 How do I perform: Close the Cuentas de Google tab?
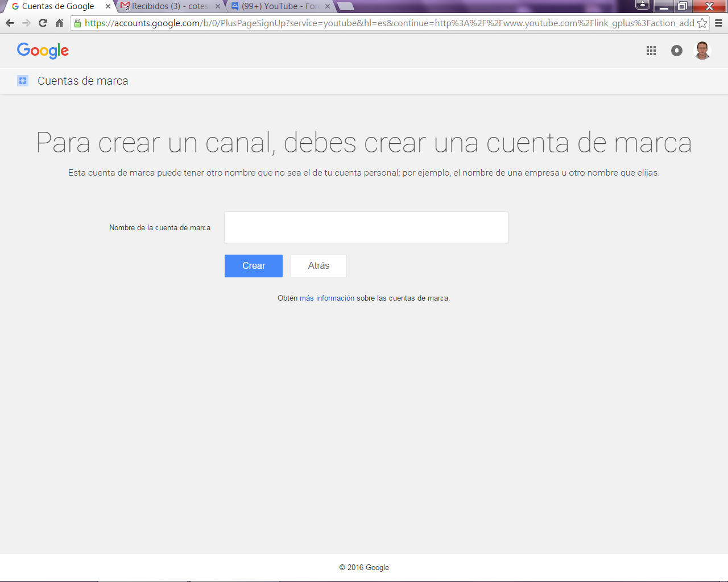pyautogui.click(x=108, y=6)
